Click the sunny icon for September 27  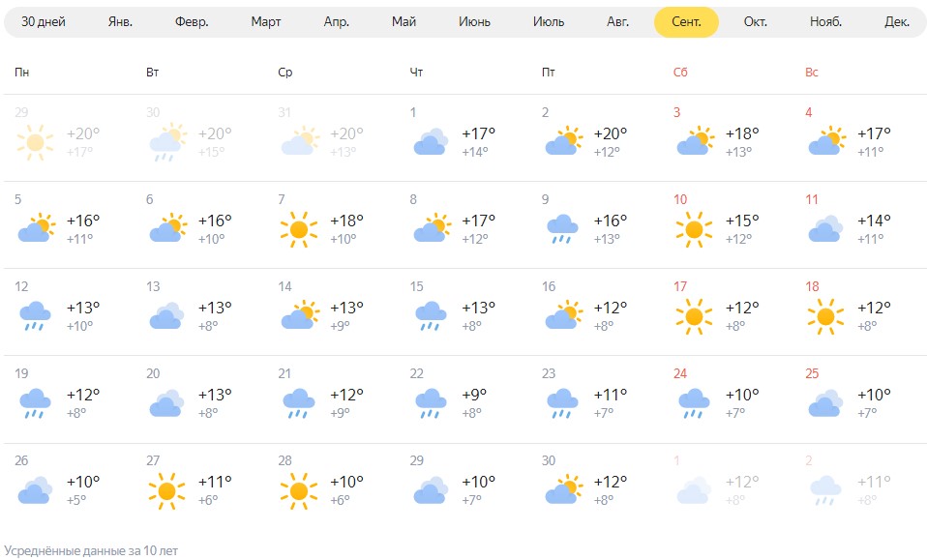pyautogui.click(x=166, y=491)
